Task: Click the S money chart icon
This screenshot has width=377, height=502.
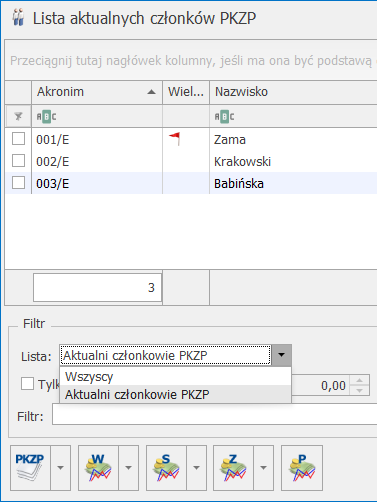Action: tap(166, 468)
